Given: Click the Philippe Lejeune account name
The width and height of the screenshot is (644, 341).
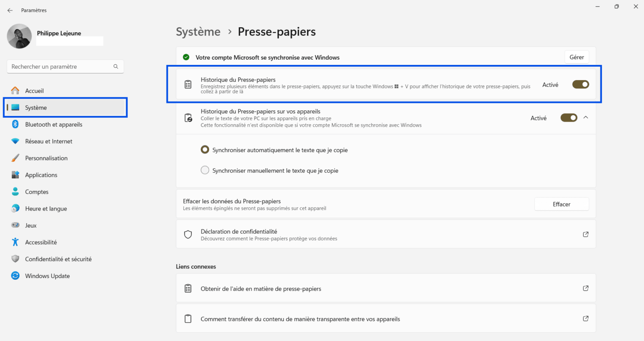Looking at the screenshot, I should (59, 33).
